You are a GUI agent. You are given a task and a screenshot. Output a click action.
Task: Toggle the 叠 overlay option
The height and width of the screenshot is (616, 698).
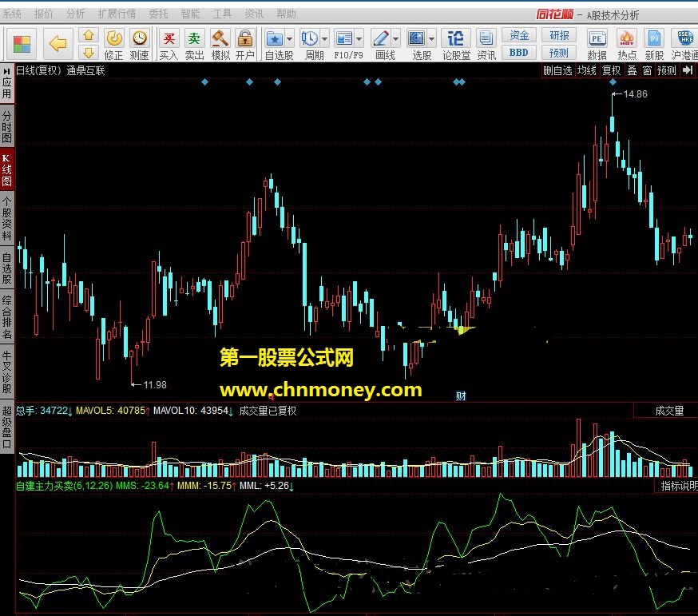point(633,70)
